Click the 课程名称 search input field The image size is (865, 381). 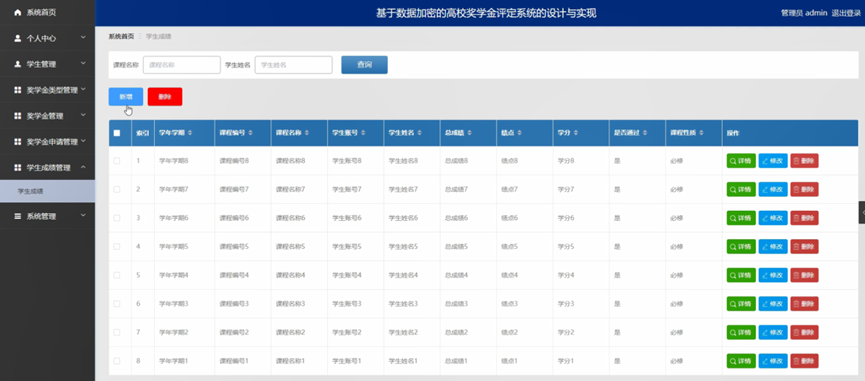(181, 65)
